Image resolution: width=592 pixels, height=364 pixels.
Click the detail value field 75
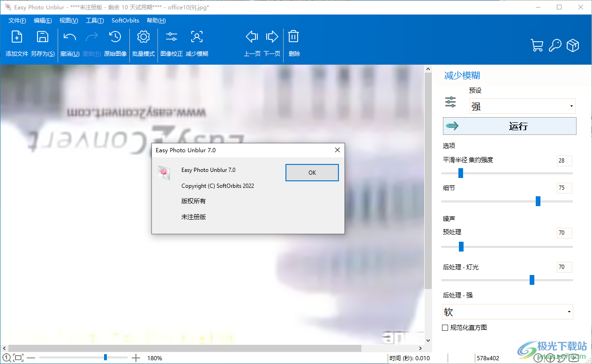pyautogui.click(x=564, y=188)
